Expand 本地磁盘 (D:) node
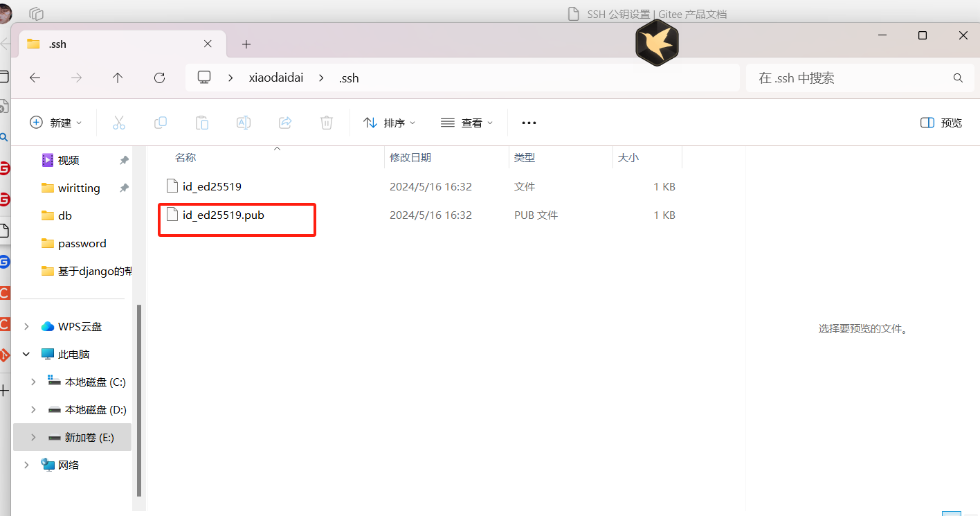The width and height of the screenshot is (980, 516). click(33, 409)
